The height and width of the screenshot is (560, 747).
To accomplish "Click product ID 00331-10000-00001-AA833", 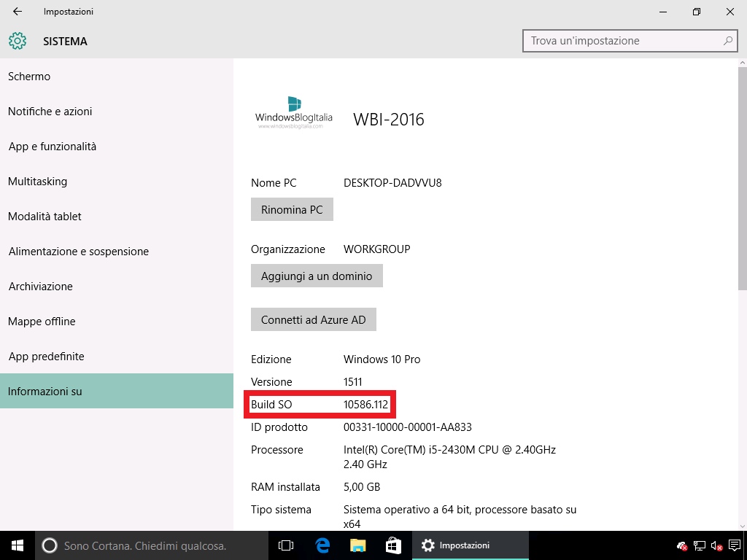I will pyautogui.click(x=408, y=427).
